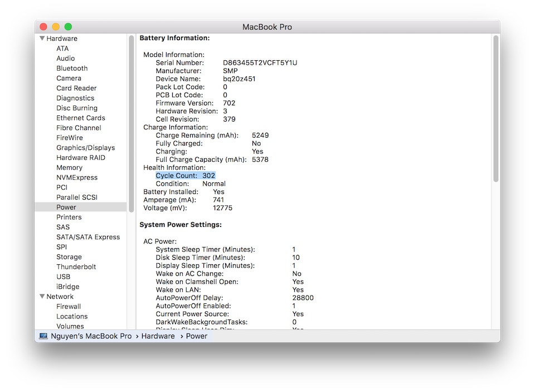
Task: Select Firewall under Network
Action: click(69, 307)
